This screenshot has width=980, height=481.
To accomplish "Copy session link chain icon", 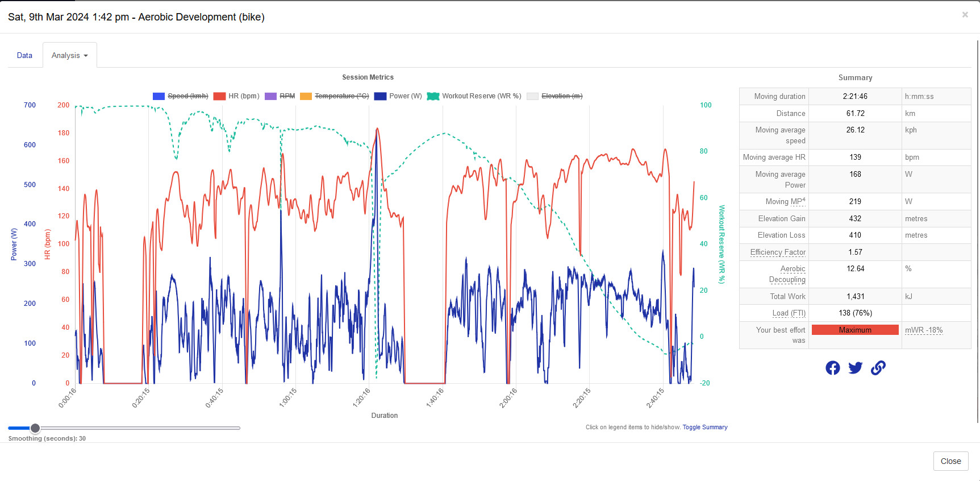I will pos(878,368).
